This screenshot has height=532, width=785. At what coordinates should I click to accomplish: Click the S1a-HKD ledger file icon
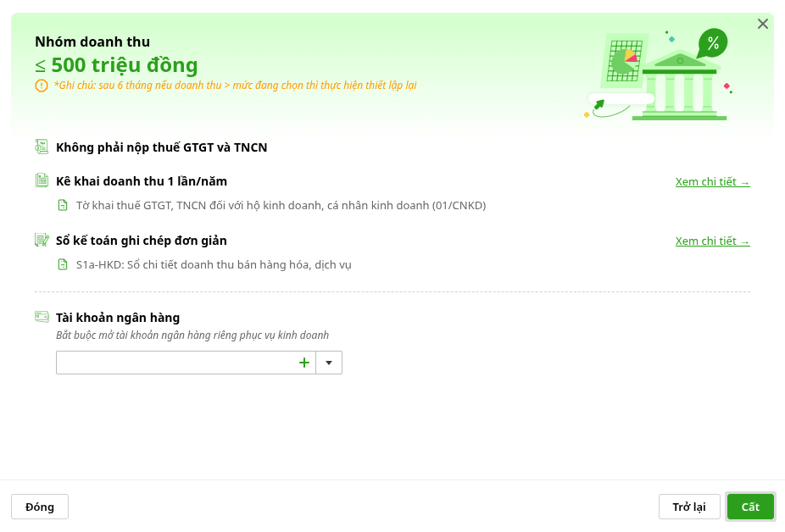[63, 264]
